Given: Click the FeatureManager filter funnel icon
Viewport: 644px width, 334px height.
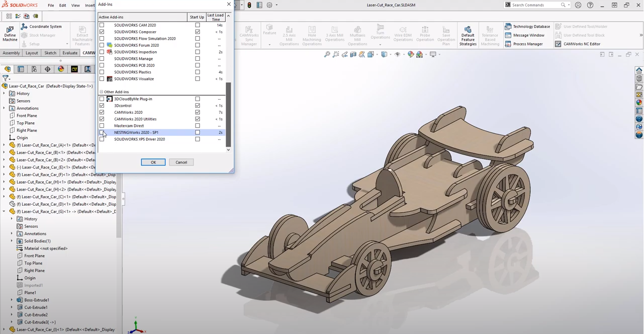Looking at the screenshot, I should (x=5, y=78).
